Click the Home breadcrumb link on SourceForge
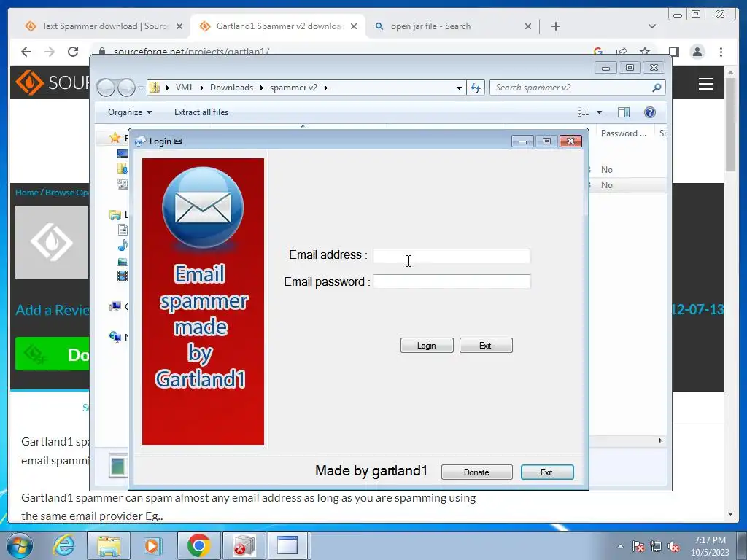This screenshot has height=560, width=747. [27, 192]
